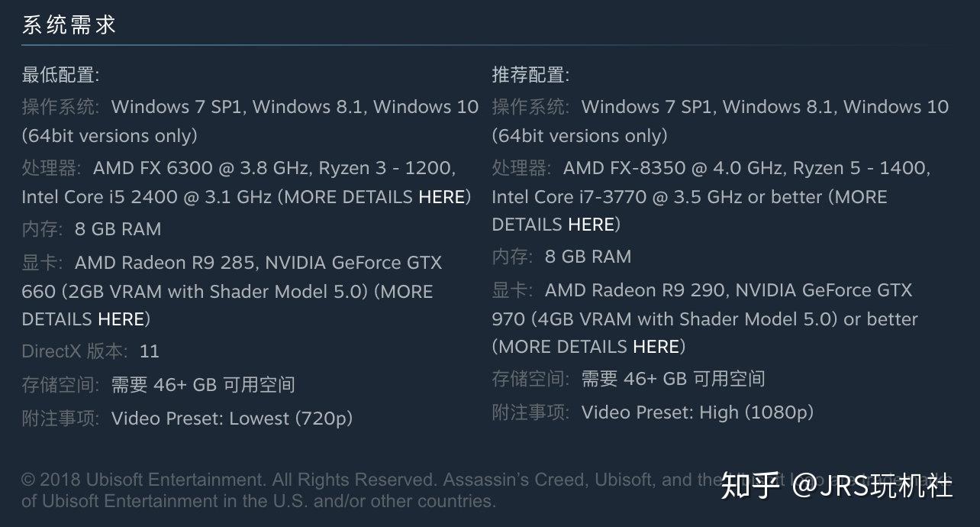Click the minimum 操作系统 label
The width and height of the screenshot is (980, 527).
click(x=60, y=107)
